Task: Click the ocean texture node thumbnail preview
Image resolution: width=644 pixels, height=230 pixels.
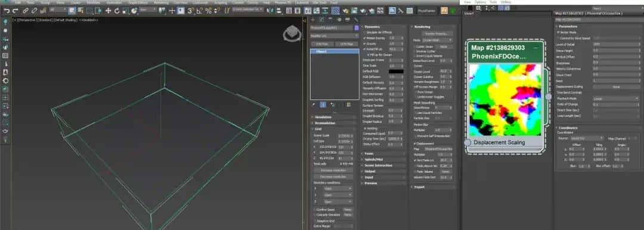Action: (505, 100)
